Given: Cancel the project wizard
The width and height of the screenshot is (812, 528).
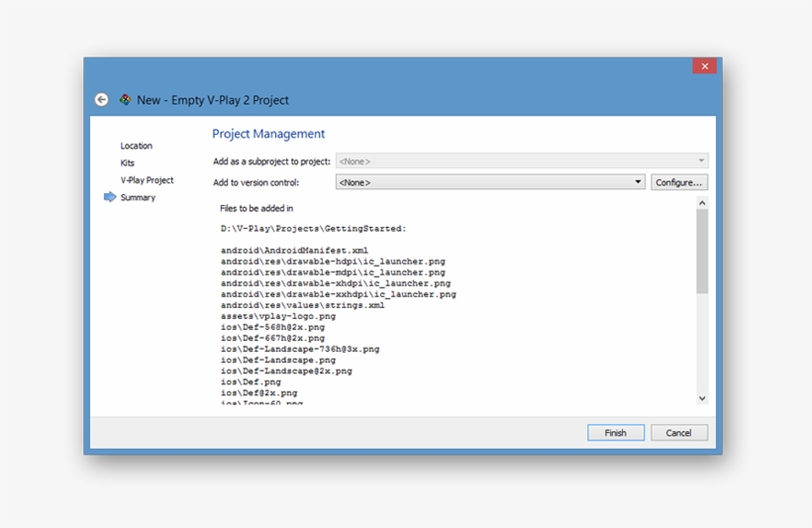Looking at the screenshot, I should point(679,433).
